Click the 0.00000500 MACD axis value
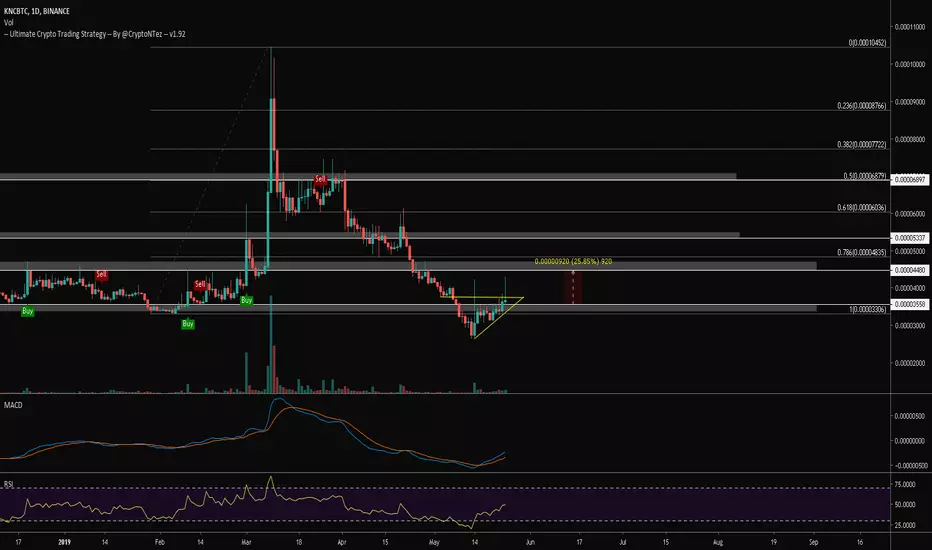This screenshot has height=550, width=932. [910, 416]
